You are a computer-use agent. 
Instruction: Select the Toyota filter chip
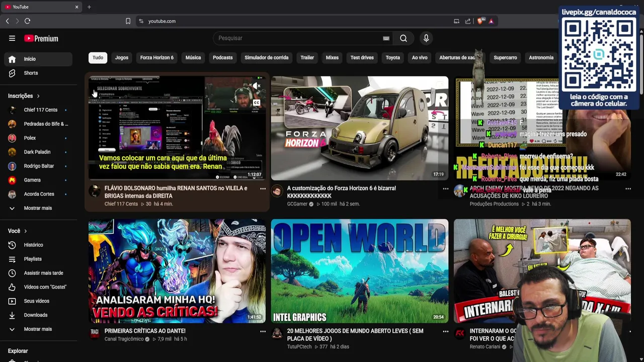393,58
